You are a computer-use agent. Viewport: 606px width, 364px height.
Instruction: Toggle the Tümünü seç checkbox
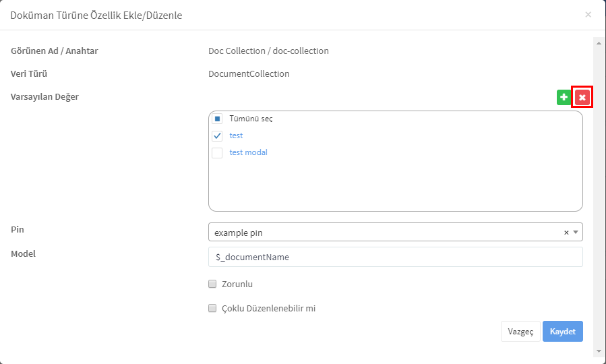[217, 119]
